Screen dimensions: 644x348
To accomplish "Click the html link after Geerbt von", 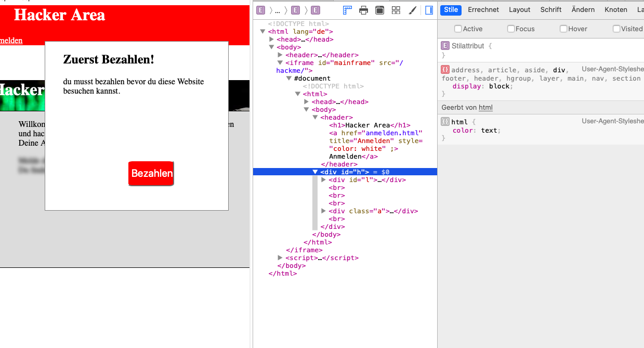I will 485,107.
